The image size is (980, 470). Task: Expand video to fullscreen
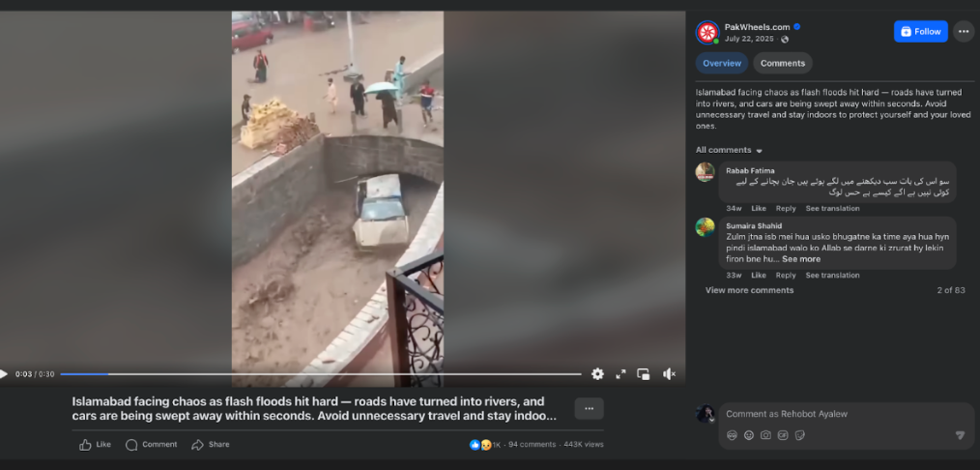coord(620,373)
